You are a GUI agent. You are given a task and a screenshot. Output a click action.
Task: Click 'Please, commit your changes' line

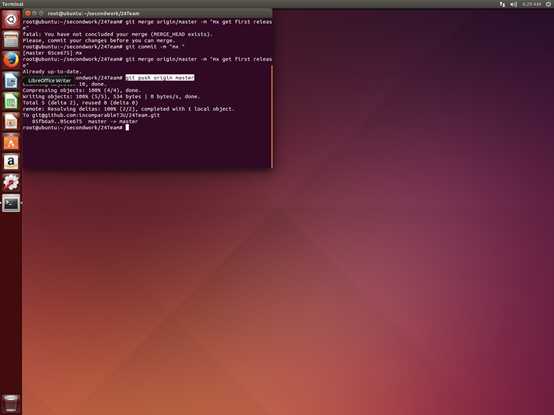click(99, 41)
